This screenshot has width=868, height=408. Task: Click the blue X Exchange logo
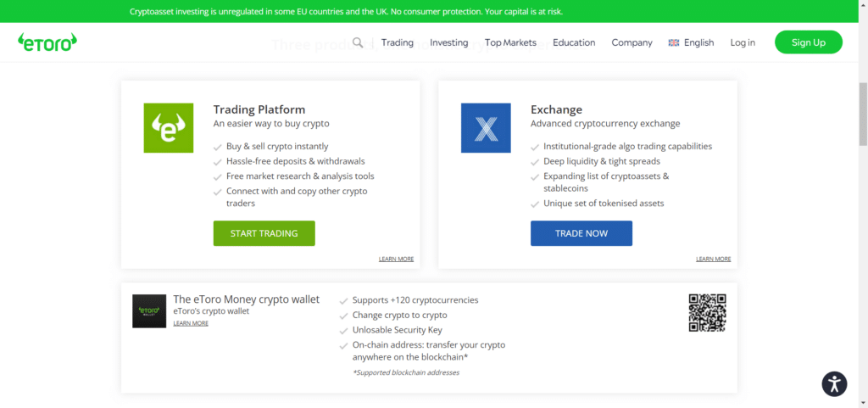coord(486,128)
